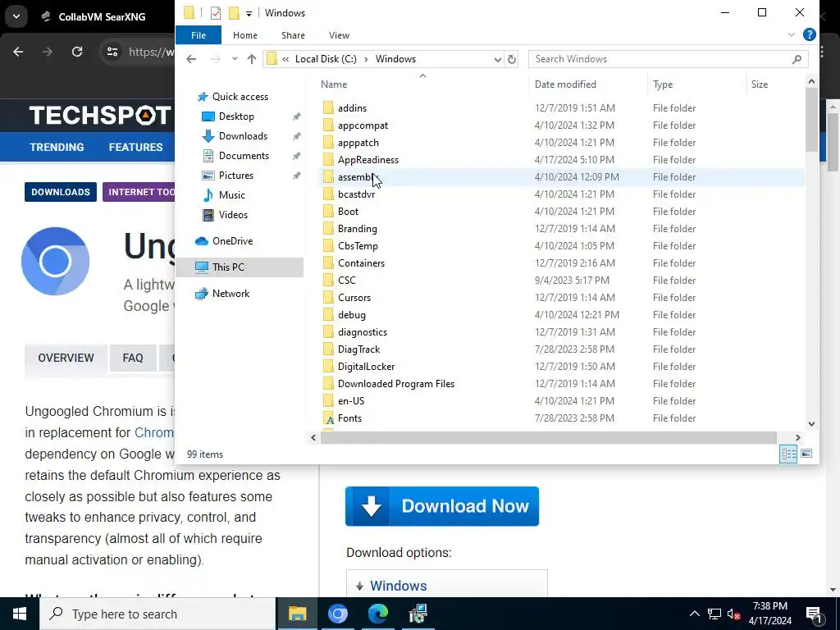The height and width of the screenshot is (630, 840).
Task: Switch to the Home ribbon tab
Action: coord(244,35)
